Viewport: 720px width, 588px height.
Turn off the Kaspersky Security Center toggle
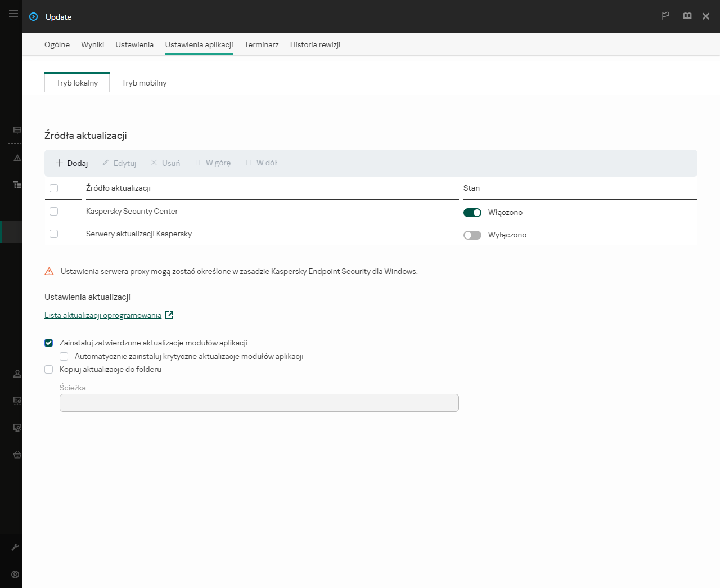tap(472, 213)
